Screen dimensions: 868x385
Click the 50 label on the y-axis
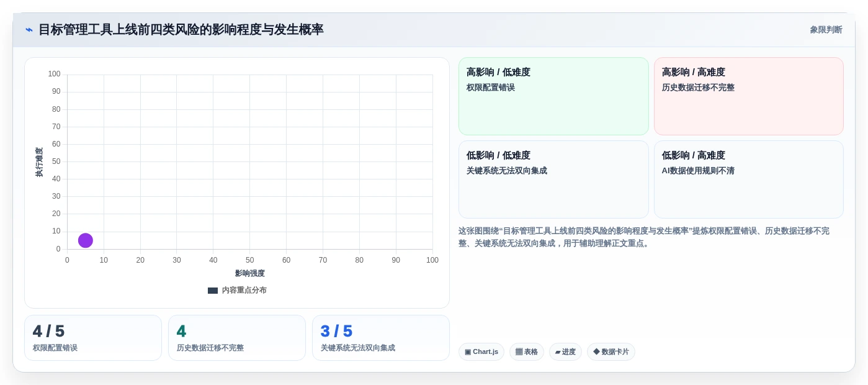(x=56, y=161)
